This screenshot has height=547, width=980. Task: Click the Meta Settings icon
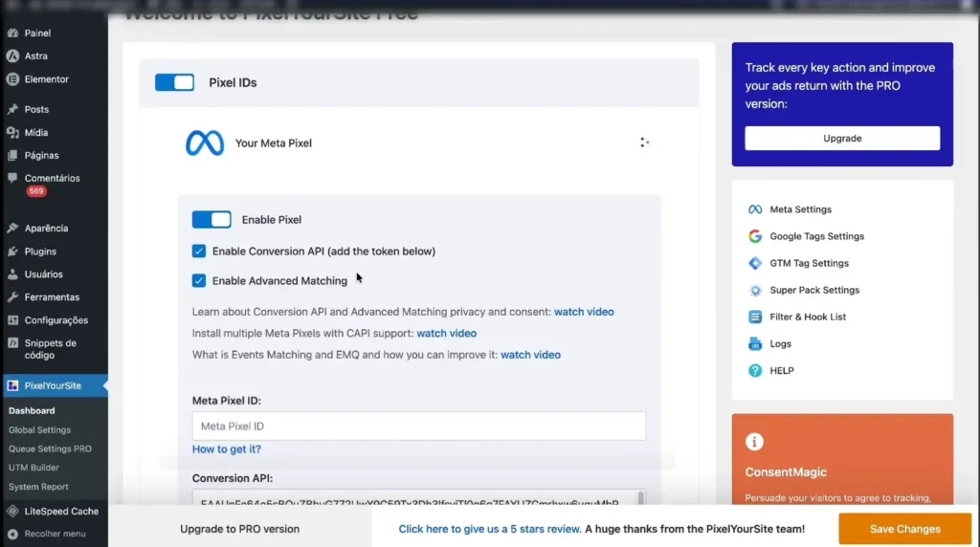(755, 209)
